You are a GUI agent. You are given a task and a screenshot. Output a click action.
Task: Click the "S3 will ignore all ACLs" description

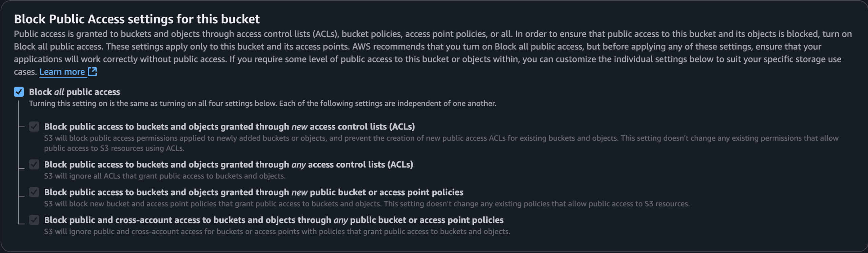coord(165,176)
